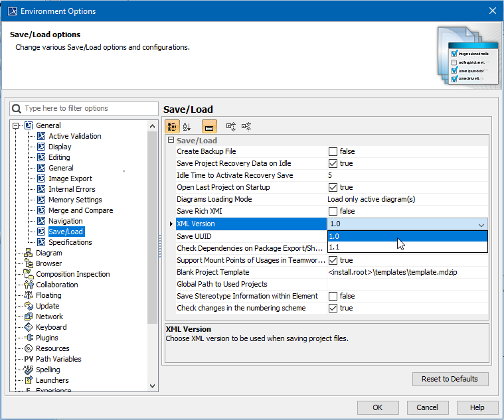
Task: Click the Plugins icon in options tree
Action: point(29,338)
